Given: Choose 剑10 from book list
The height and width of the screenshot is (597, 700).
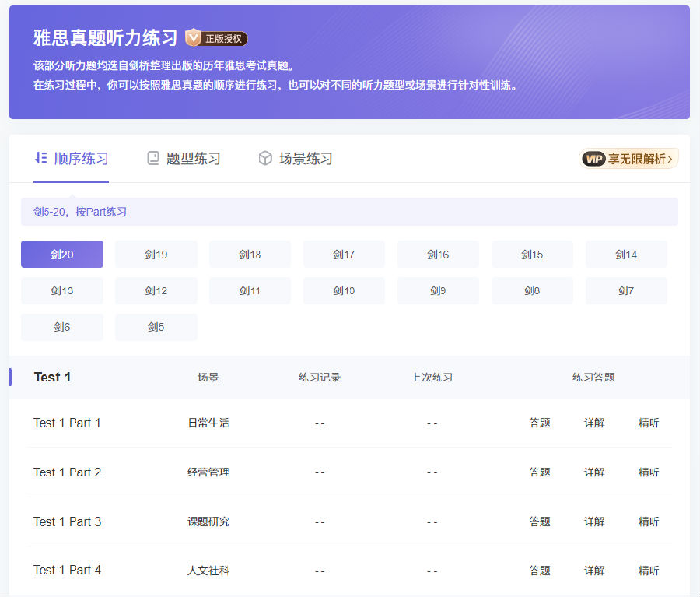Looking at the screenshot, I should point(344,291).
